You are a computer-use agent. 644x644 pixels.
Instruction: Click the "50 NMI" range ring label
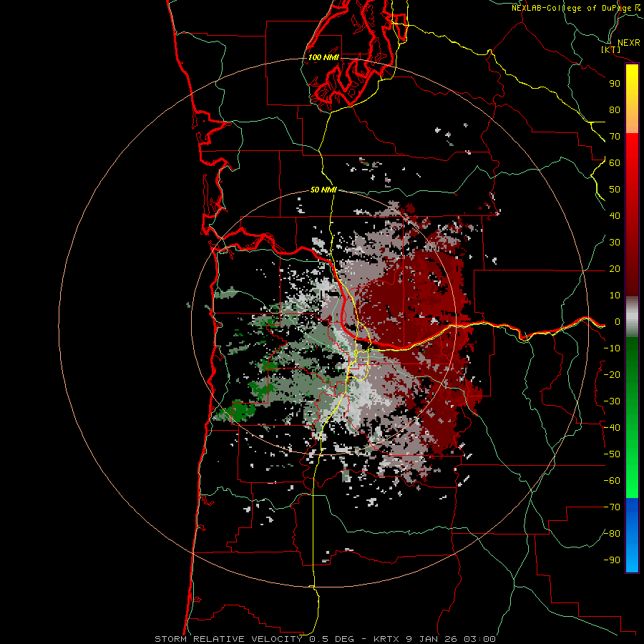click(323, 190)
